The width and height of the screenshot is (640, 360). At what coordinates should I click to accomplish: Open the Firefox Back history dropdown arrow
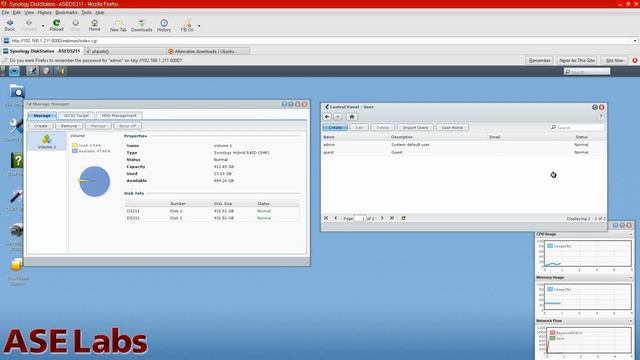(43, 26)
